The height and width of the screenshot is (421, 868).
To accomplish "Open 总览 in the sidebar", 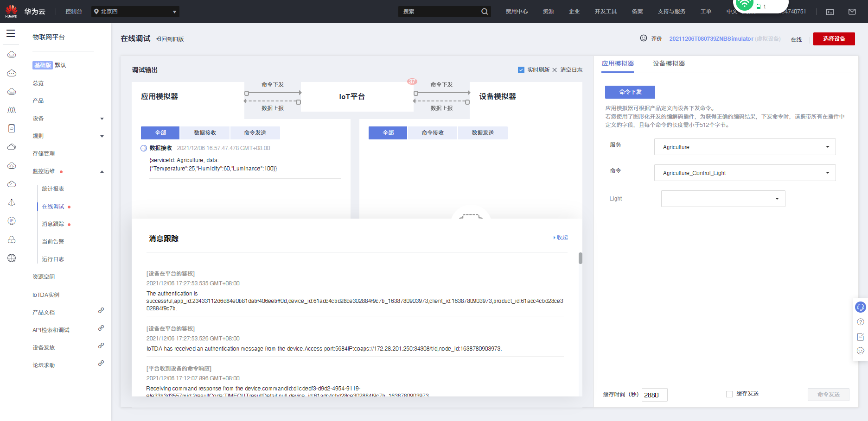I will tap(38, 83).
